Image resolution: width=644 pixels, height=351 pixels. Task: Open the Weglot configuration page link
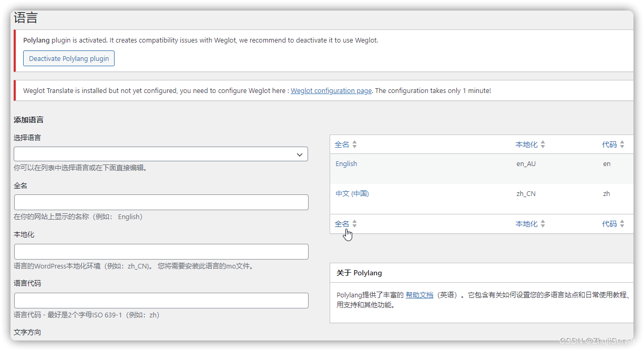331,90
